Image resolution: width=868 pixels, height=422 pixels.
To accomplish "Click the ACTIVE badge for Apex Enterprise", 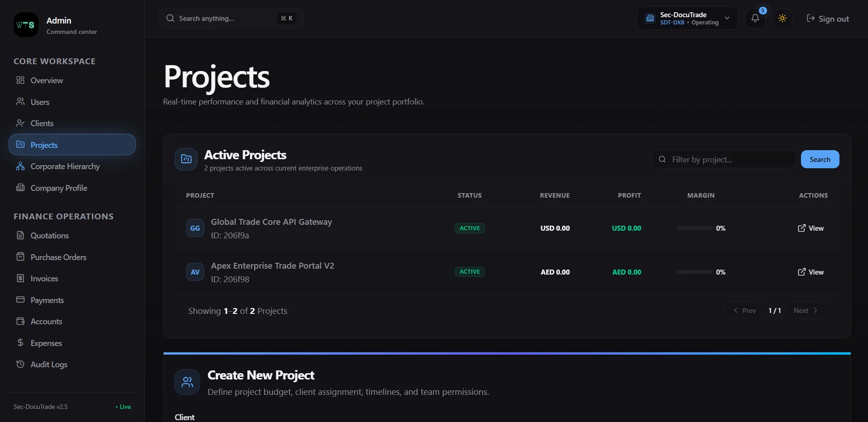I will [x=470, y=271].
